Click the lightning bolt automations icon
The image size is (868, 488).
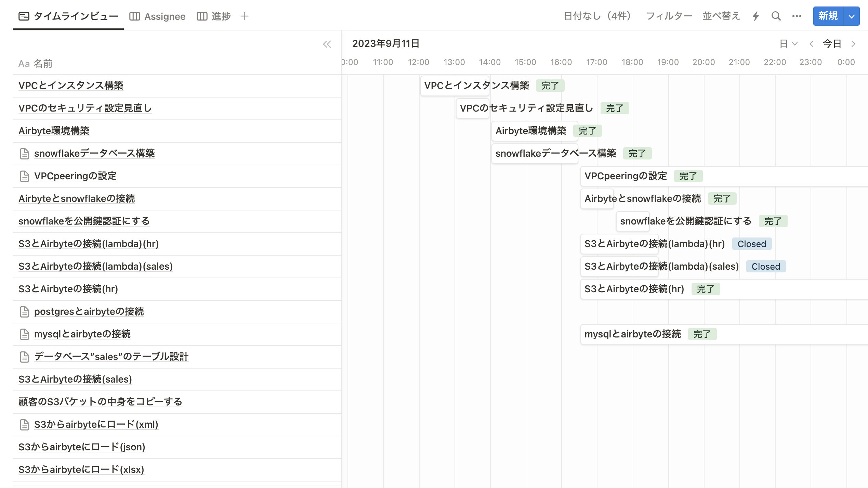756,16
